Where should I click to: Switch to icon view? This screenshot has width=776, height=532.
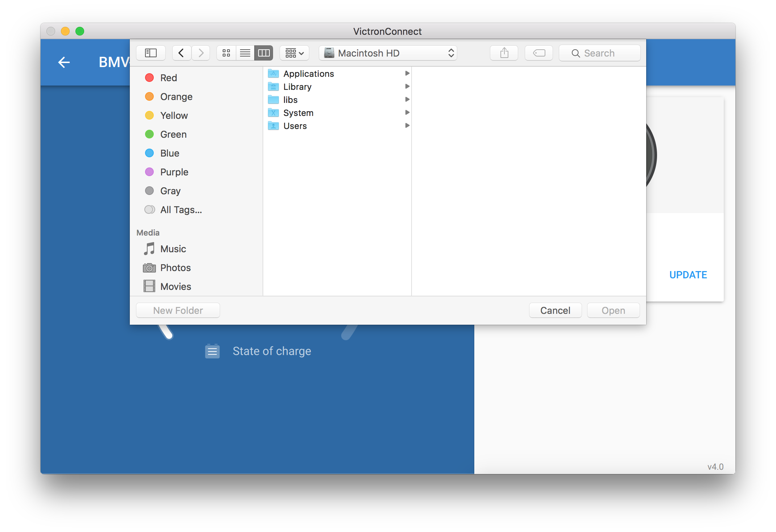pos(226,53)
